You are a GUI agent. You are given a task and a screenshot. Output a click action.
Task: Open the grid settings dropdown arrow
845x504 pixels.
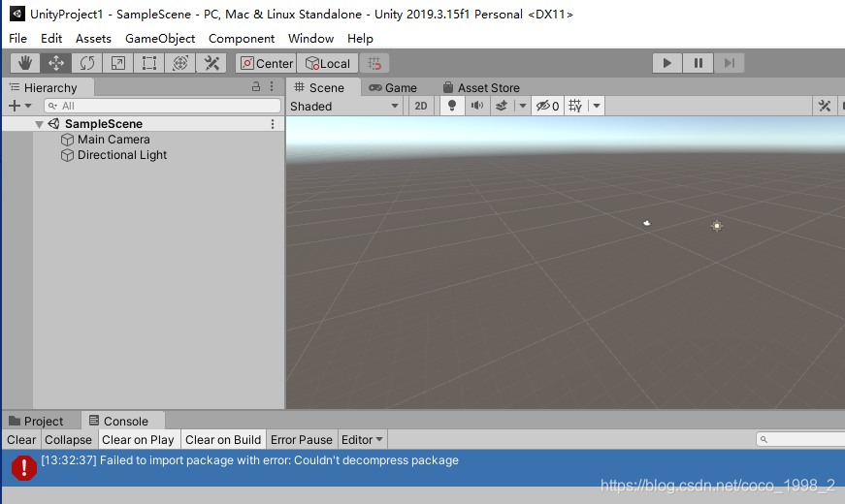(x=597, y=106)
